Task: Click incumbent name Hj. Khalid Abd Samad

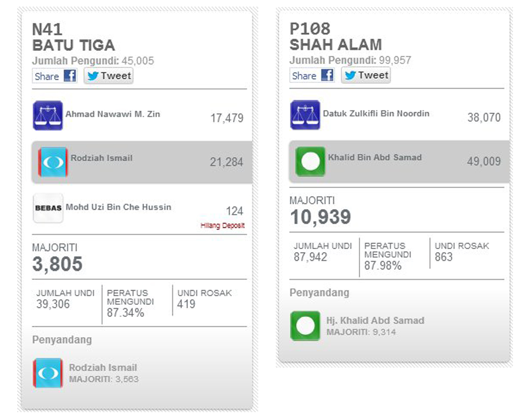Action: pyautogui.click(x=375, y=320)
